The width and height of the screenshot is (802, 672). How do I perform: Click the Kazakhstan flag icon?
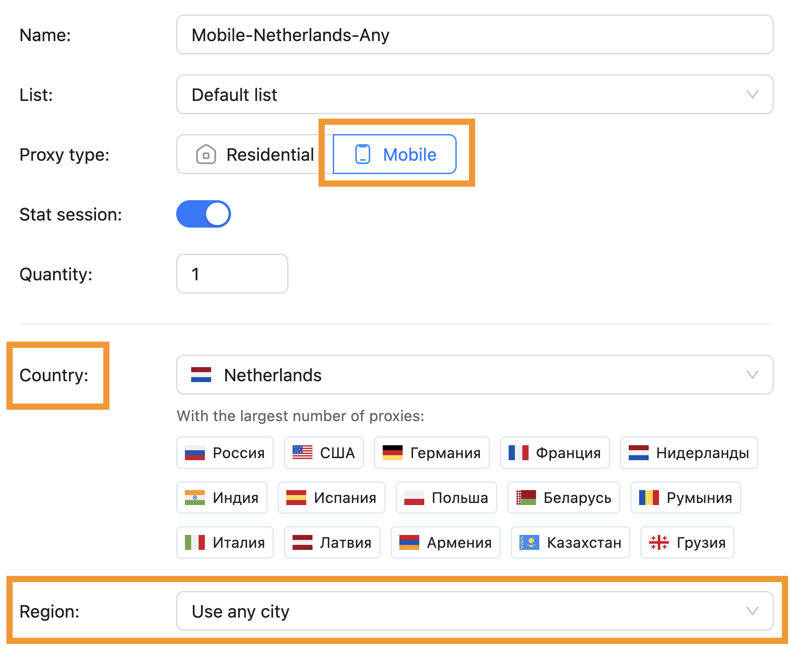pos(529,542)
